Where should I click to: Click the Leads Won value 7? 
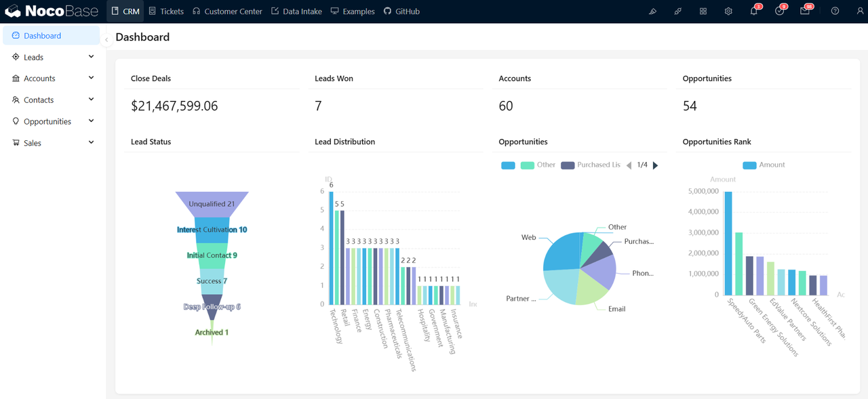pyautogui.click(x=318, y=106)
